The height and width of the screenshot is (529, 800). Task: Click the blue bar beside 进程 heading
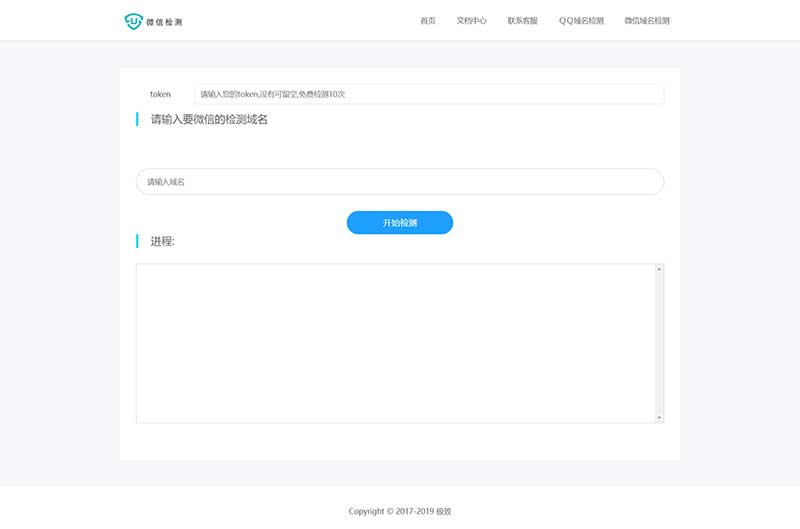click(x=137, y=241)
